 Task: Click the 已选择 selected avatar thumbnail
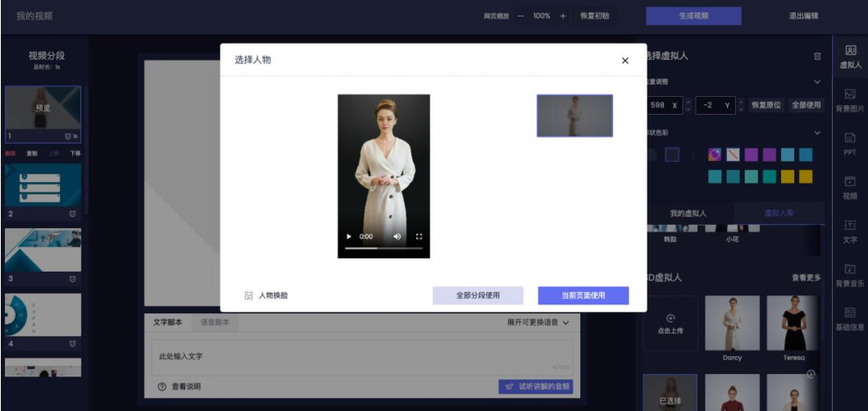click(x=670, y=393)
